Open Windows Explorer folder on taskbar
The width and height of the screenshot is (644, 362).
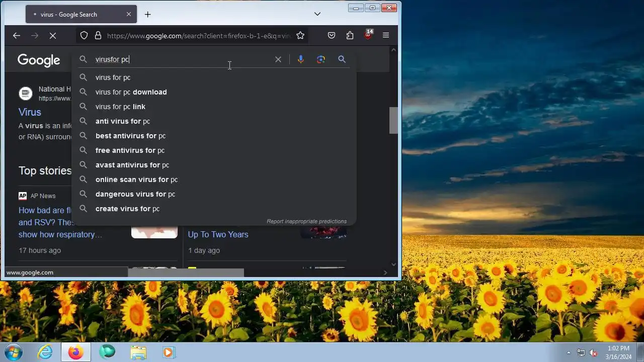pyautogui.click(x=138, y=352)
